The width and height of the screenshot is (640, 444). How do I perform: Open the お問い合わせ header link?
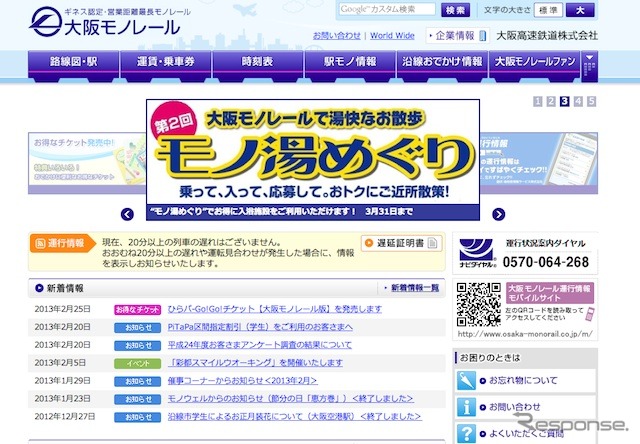pyautogui.click(x=337, y=36)
